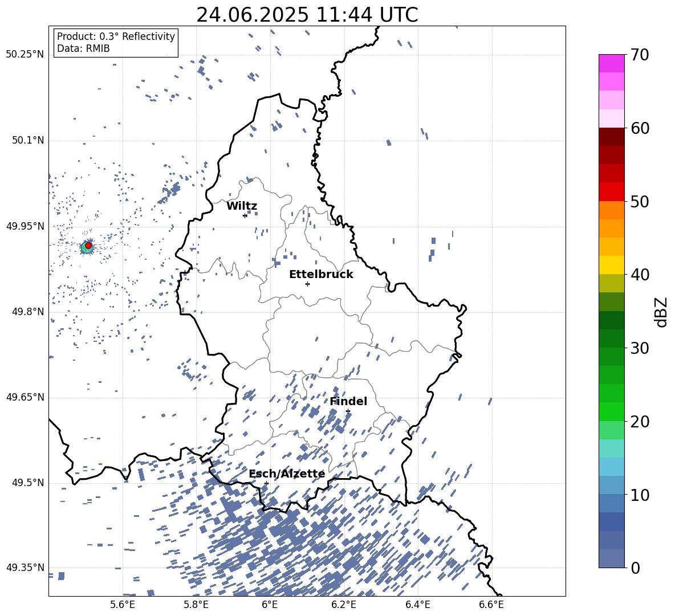Click the 50 tick label on colorbar

[x=640, y=201]
